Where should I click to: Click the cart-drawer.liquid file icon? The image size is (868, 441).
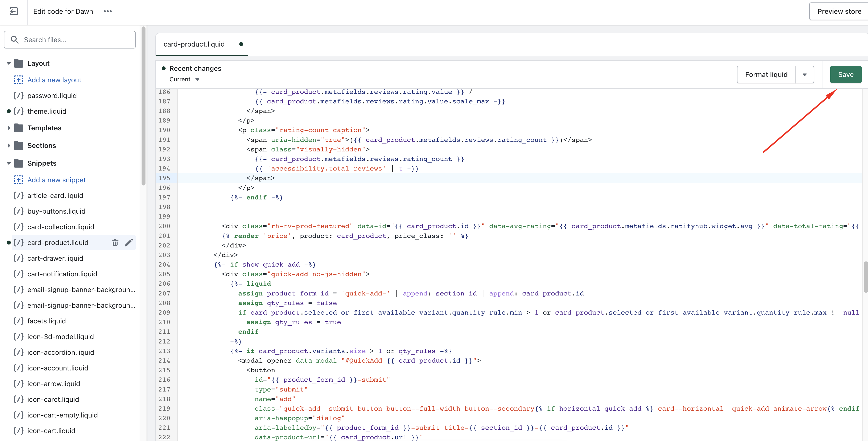(x=19, y=258)
